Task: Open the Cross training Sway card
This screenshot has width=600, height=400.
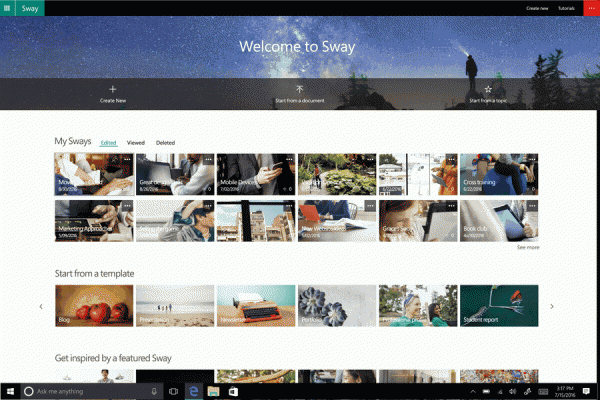Action: 499,175
